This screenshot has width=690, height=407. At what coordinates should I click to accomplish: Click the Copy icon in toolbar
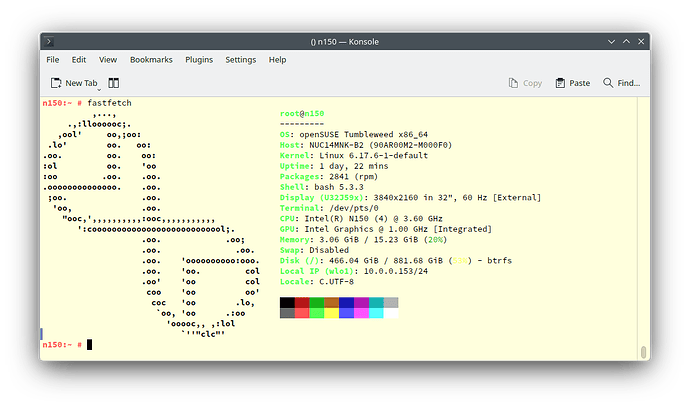coord(514,83)
